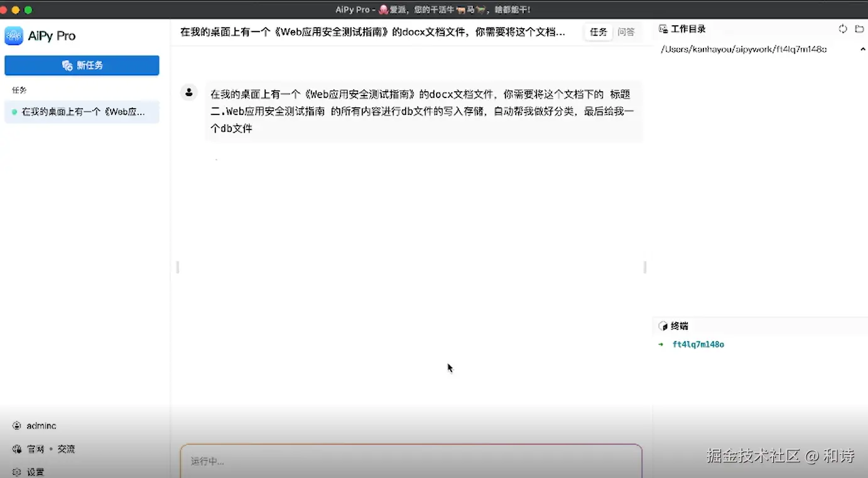Image resolution: width=868 pixels, height=478 pixels.
Task: Click the 设置 gear icon
Action: [x=17, y=472]
